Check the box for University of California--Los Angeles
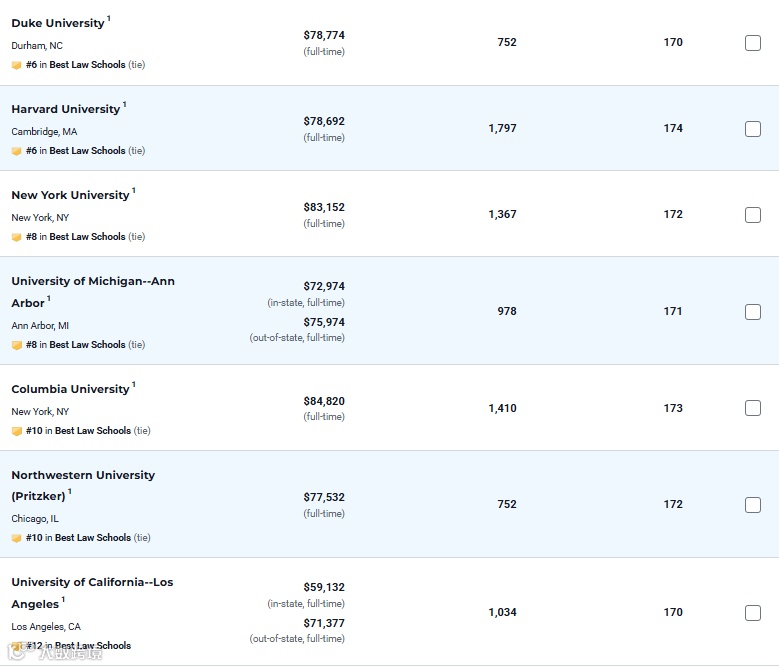The image size is (779, 667). coord(753,613)
